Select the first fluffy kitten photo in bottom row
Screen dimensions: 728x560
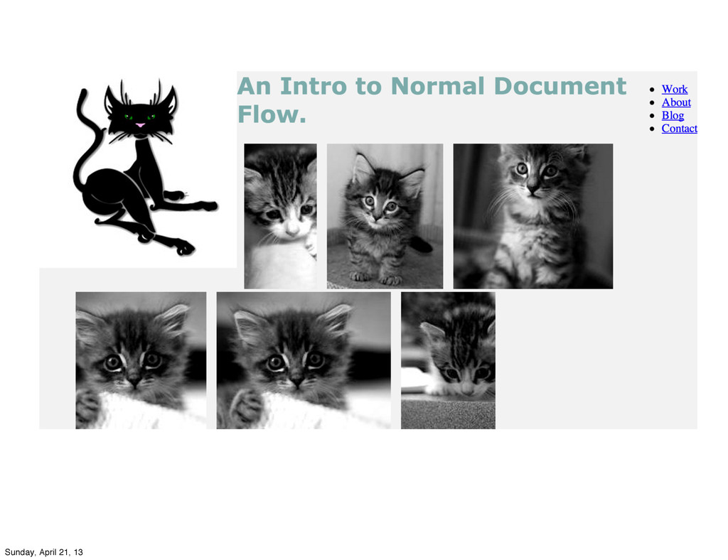tap(141, 360)
